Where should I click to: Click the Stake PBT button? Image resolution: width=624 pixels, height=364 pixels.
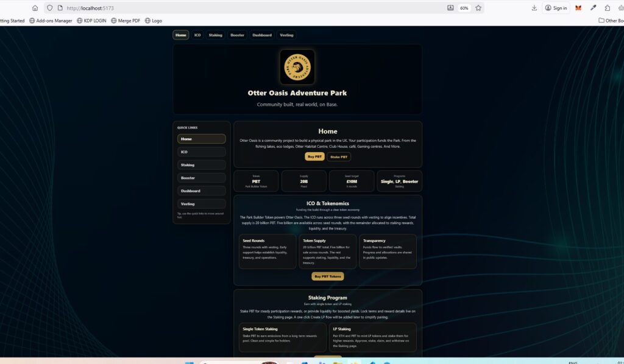click(x=339, y=157)
